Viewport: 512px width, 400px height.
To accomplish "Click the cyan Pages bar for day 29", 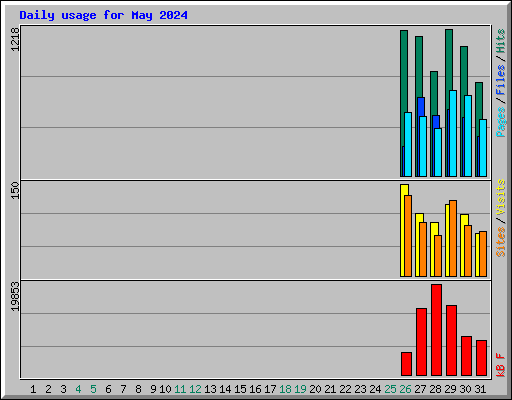I will coord(453,133).
